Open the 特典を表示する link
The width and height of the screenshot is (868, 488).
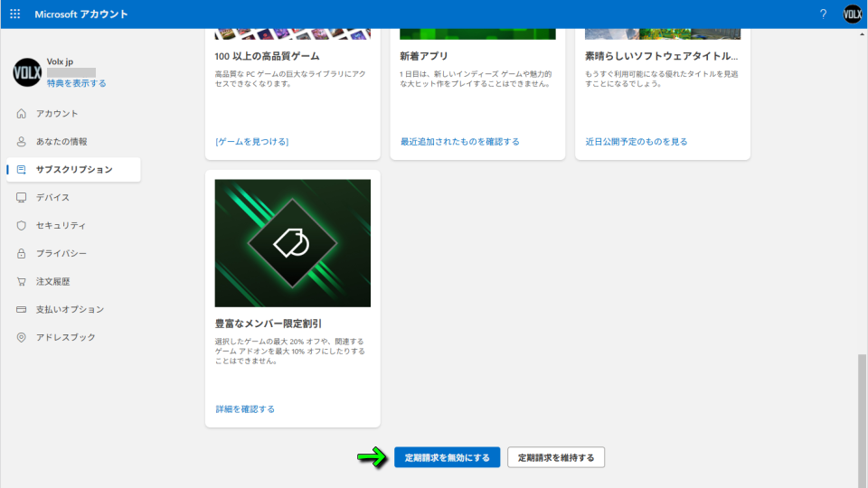click(77, 83)
